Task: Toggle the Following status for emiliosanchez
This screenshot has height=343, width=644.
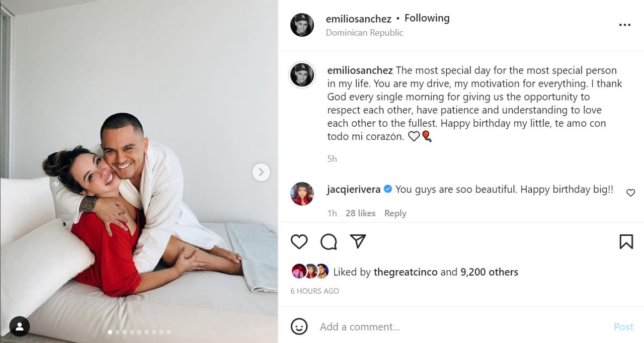Action: [x=427, y=18]
